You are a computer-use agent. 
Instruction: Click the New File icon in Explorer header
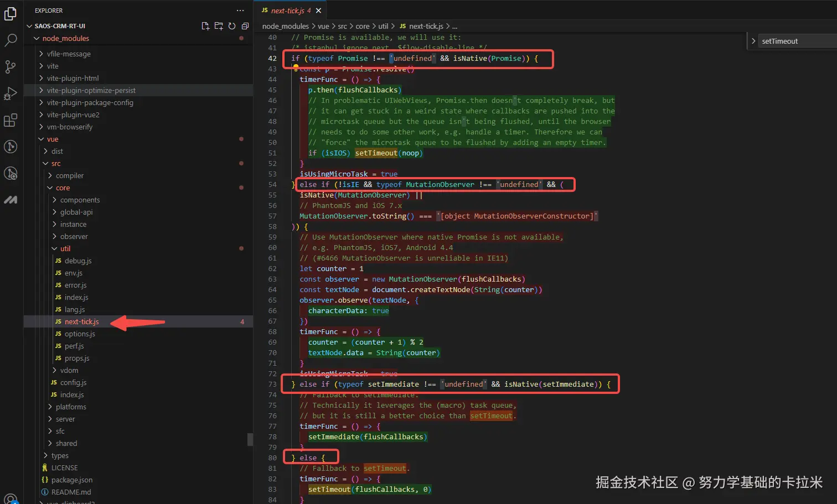(x=205, y=26)
